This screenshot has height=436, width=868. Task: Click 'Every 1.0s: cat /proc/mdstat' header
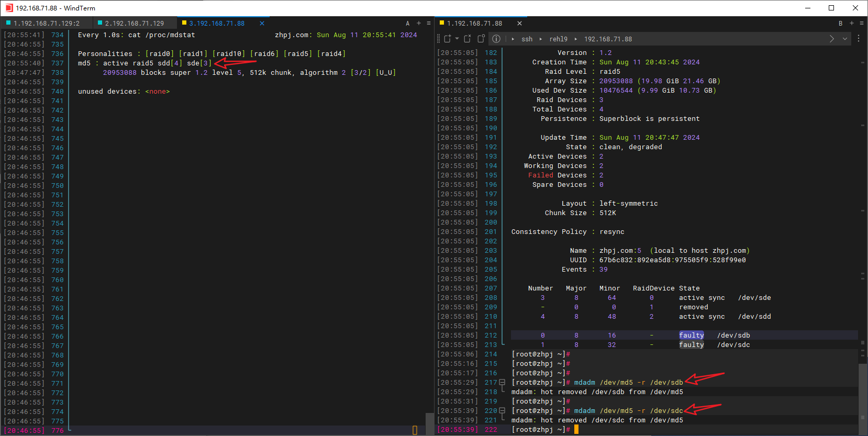[136, 35]
